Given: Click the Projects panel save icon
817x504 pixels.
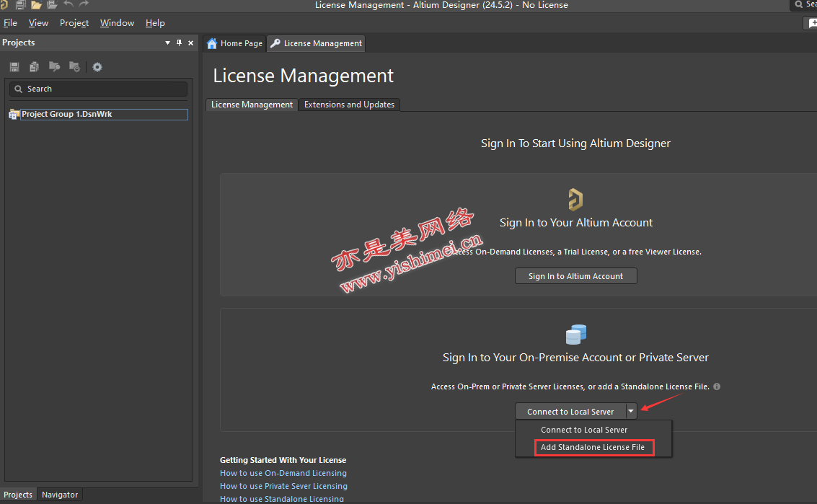Looking at the screenshot, I should coord(14,67).
